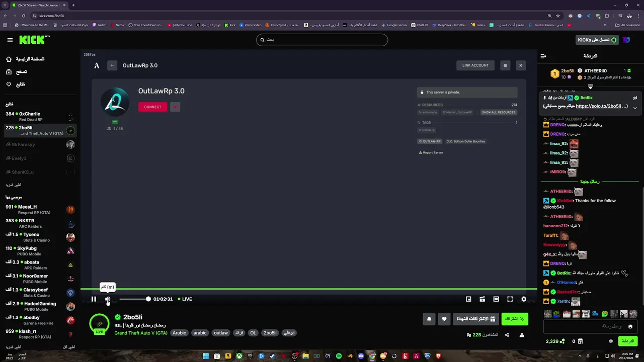The image size is (644, 362).
Task: View channel points balance 2,339
Action: tap(555, 341)
